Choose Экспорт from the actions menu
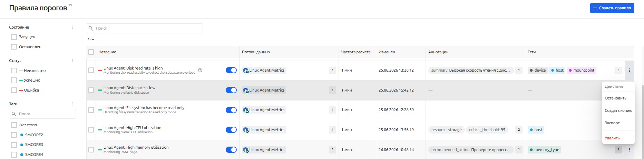This screenshot has height=159, width=644. click(x=618, y=123)
